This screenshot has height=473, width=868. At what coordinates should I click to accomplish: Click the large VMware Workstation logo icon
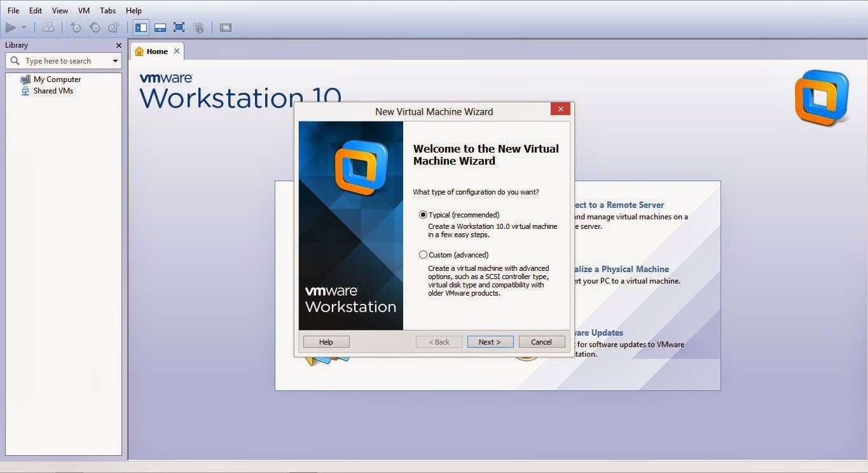coord(822,99)
